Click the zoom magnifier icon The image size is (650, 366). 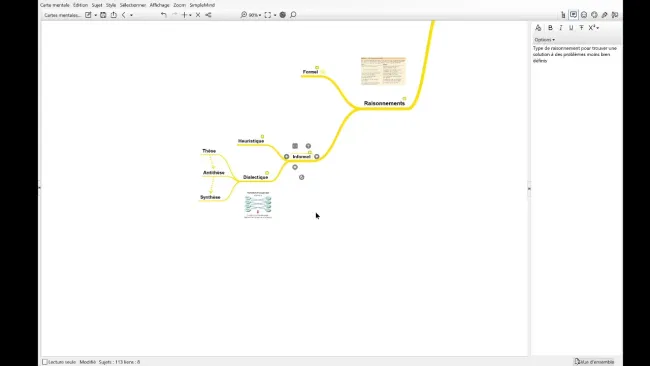pos(244,15)
